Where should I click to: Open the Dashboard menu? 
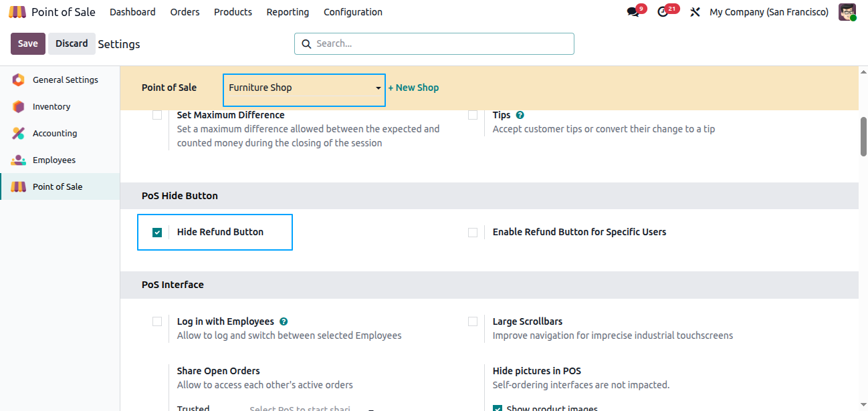[x=132, y=12]
